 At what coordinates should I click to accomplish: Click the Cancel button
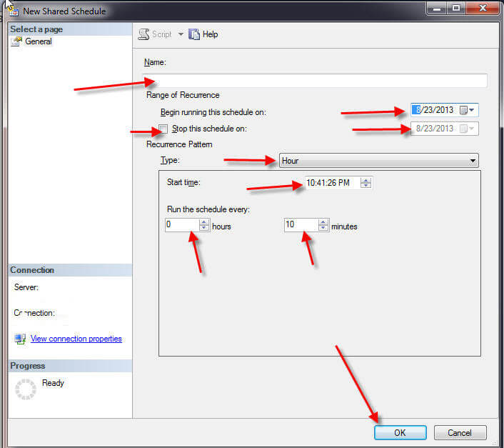pos(460,433)
